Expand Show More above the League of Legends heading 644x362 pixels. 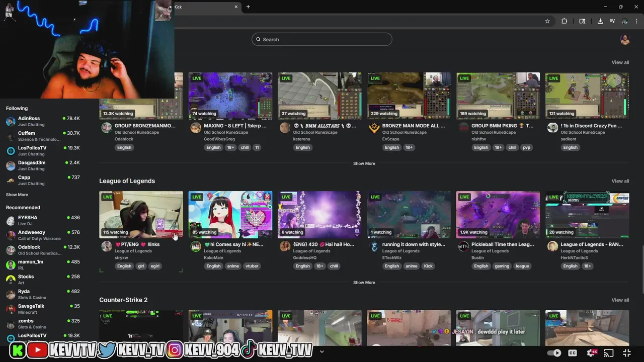364,163
